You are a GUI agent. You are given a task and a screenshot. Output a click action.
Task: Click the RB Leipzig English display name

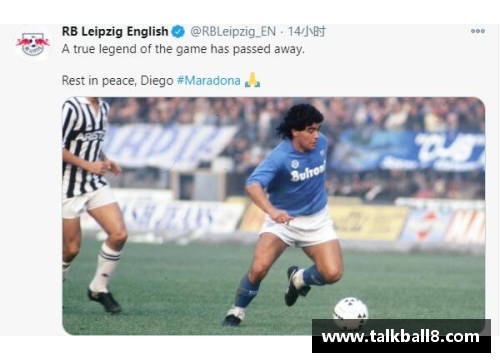[115, 31]
